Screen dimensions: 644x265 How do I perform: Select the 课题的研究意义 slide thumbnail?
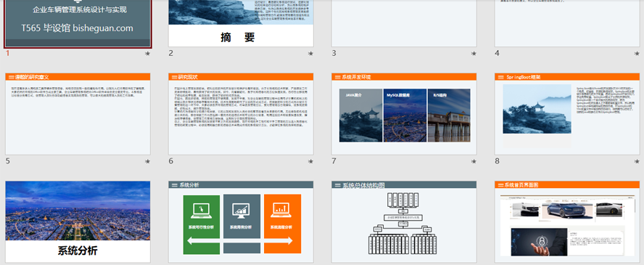pyautogui.click(x=78, y=114)
